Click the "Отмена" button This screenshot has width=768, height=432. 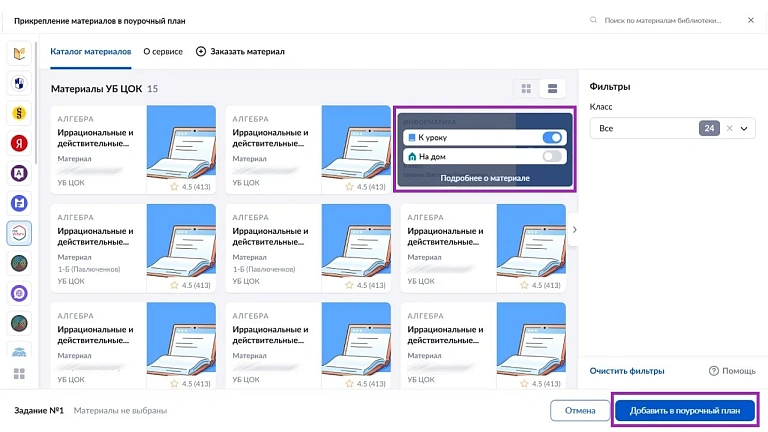pyautogui.click(x=580, y=410)
